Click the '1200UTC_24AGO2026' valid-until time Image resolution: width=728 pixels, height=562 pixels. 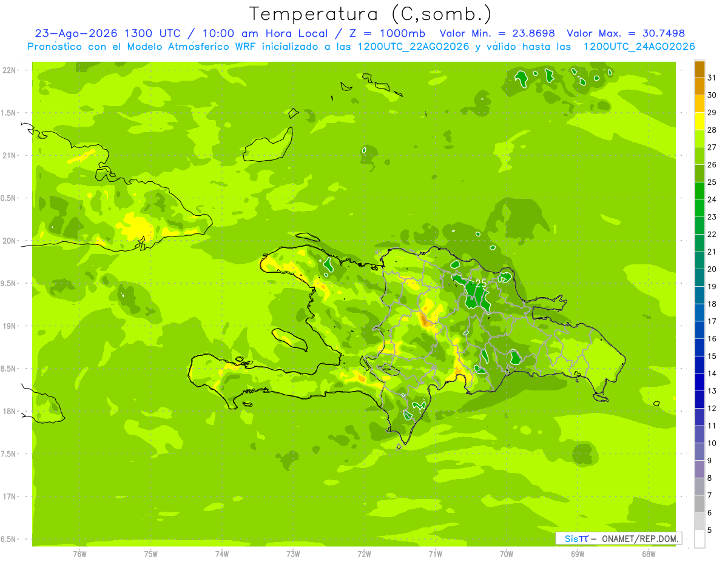[x=639, y=47]
